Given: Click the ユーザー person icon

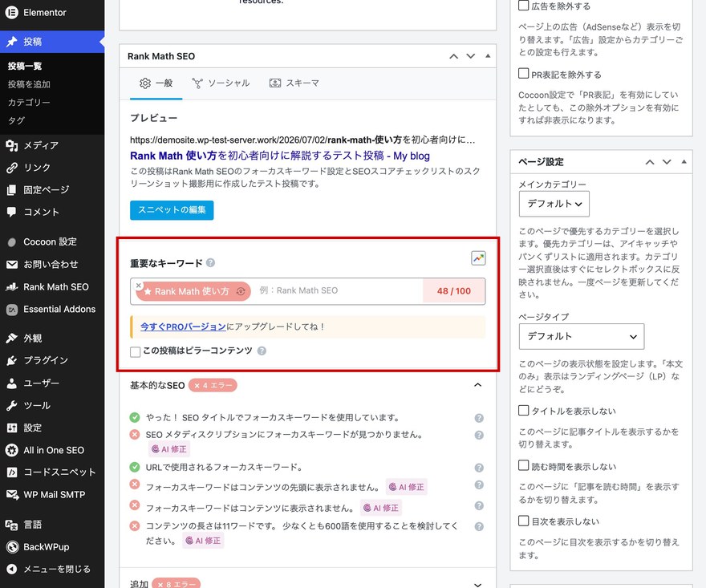Looking at the screenshot, I should point(12,383).
